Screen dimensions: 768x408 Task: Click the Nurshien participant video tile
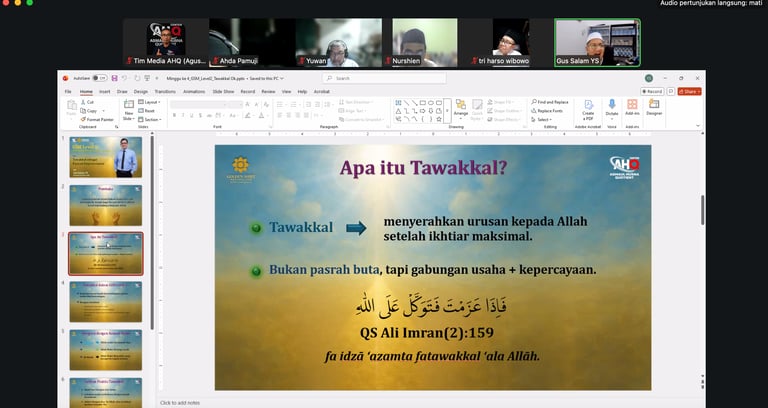tap(425, 43)
